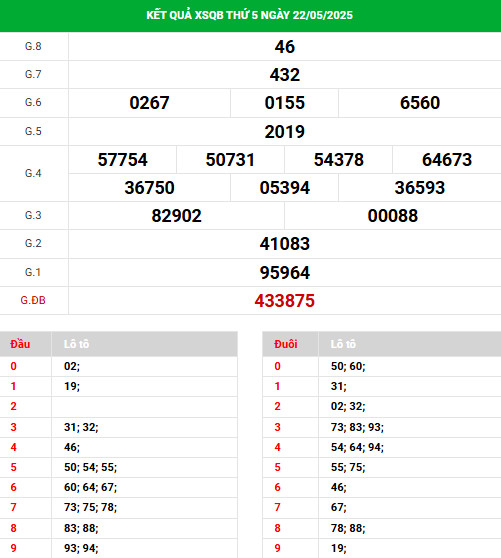Select the G.7 prize number 432
The height and width of the screenshot is (558, 501).
tap(285, 75)
